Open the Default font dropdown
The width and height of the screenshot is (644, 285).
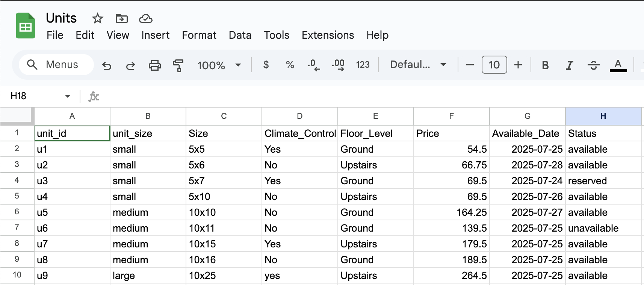coord(418,65)
